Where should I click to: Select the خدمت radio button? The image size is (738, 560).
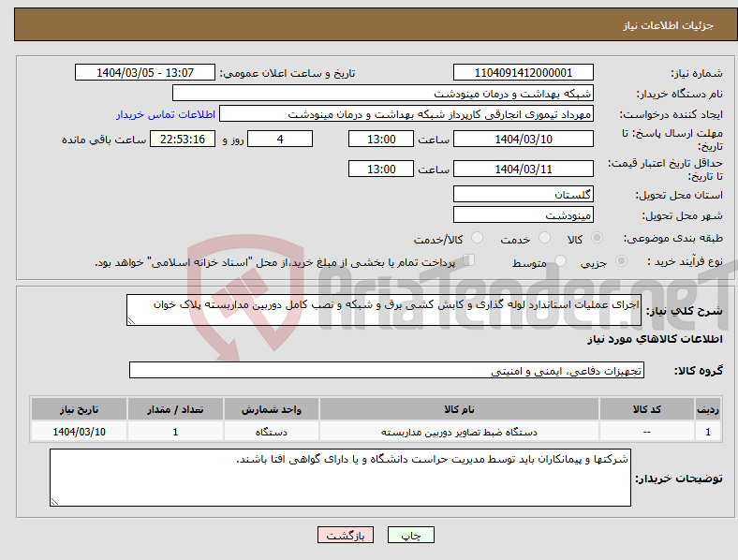pyautogui.click(x=544, y=238)
